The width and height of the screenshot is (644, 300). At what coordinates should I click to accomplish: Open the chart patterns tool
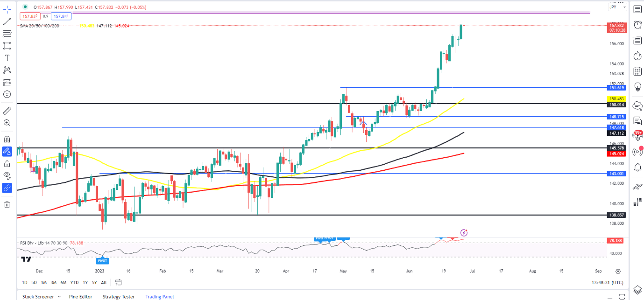point(7,70)
